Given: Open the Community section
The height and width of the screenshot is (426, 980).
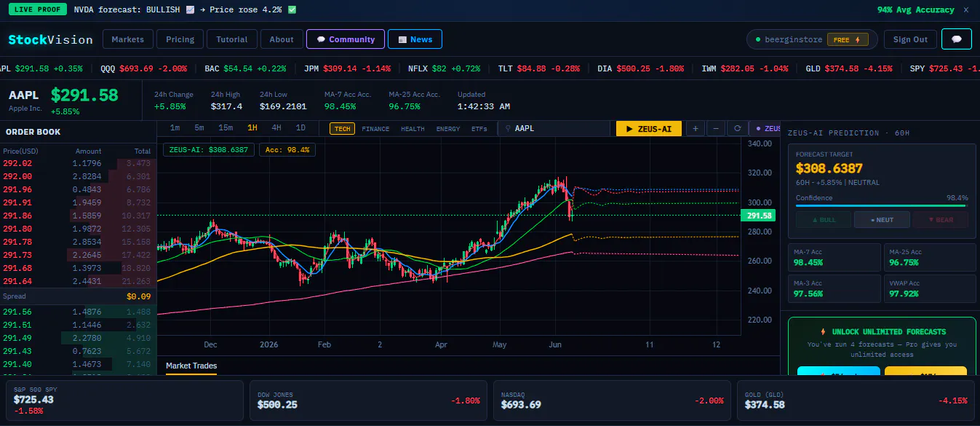Looking at the screenshot, I should click(x=346, y=39).
